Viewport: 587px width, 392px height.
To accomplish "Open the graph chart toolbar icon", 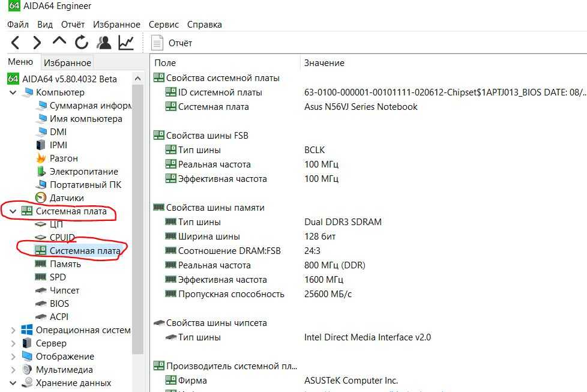I will (126, 42).
